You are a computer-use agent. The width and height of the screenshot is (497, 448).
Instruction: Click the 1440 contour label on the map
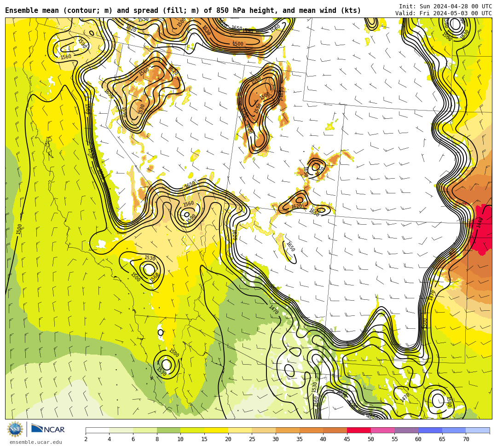pos(480,223)
